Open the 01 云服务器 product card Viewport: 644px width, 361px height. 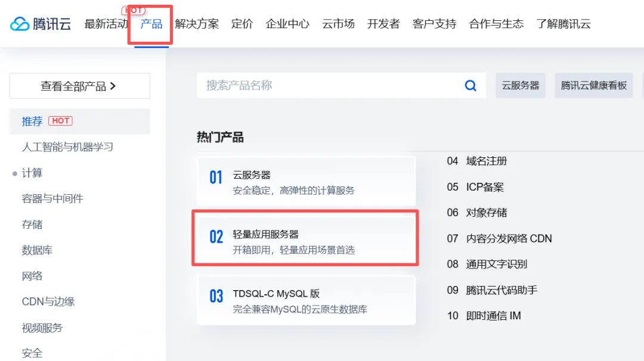point(306,181)
